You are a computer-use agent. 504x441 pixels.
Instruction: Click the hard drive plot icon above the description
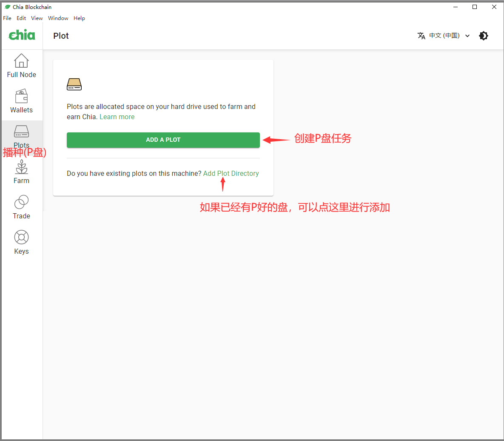(x=74, y=84)
